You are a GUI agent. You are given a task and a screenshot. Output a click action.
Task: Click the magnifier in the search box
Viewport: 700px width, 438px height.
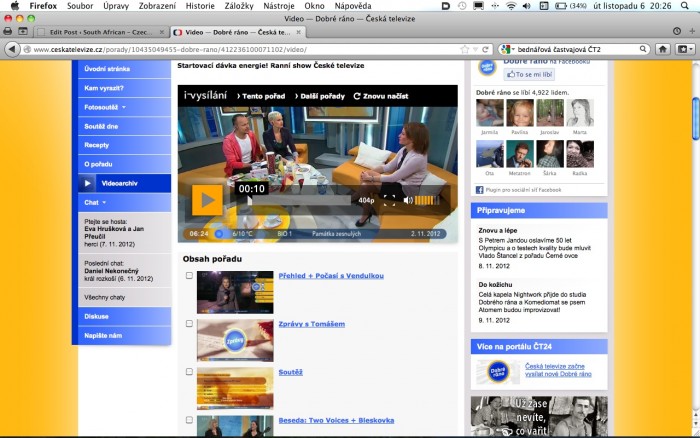click(643, 49)
